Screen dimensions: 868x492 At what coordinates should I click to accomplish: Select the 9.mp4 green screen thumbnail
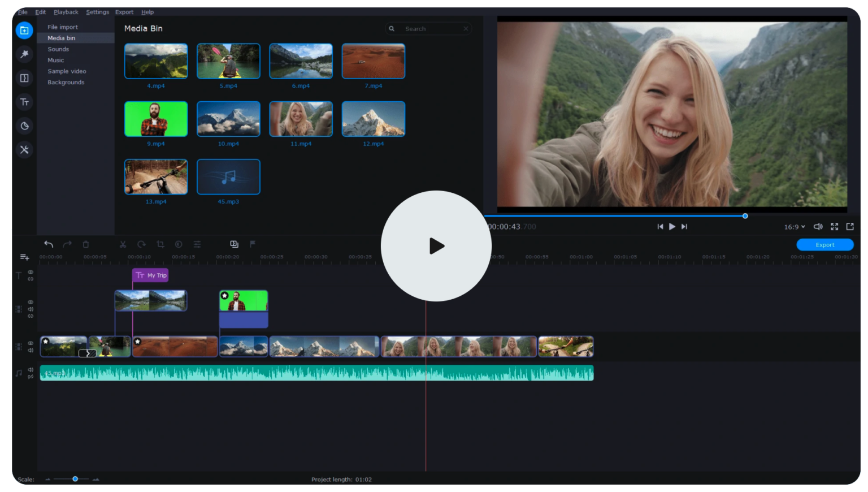point(156,119)
